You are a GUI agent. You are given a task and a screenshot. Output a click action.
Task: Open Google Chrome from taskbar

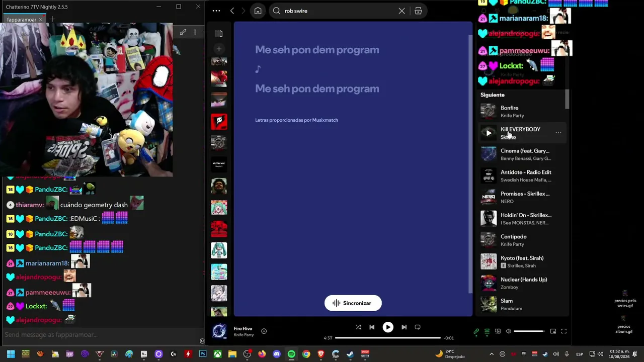(x=306, y=354)
